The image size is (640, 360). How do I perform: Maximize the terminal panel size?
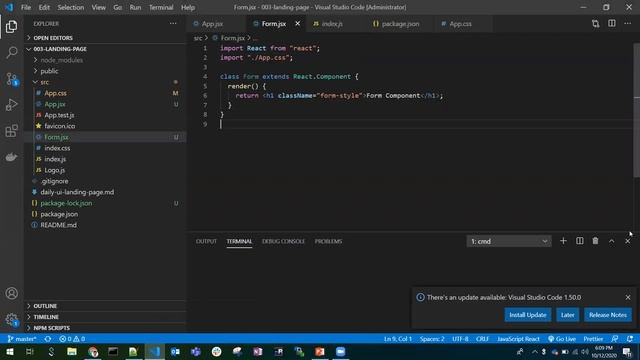(x=611, y=241)
